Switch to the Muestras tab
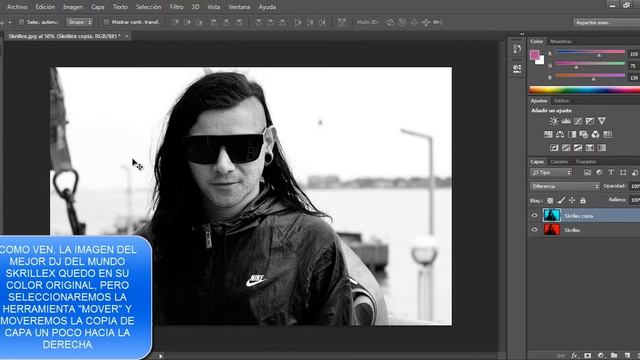Screen dimensions: 640x360 561,41
